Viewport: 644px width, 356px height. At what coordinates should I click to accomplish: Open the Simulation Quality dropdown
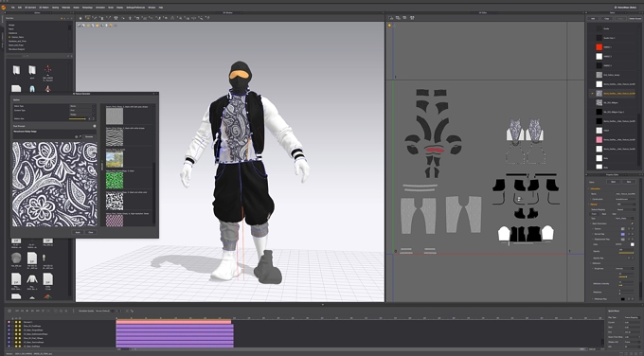click(103, 311)
